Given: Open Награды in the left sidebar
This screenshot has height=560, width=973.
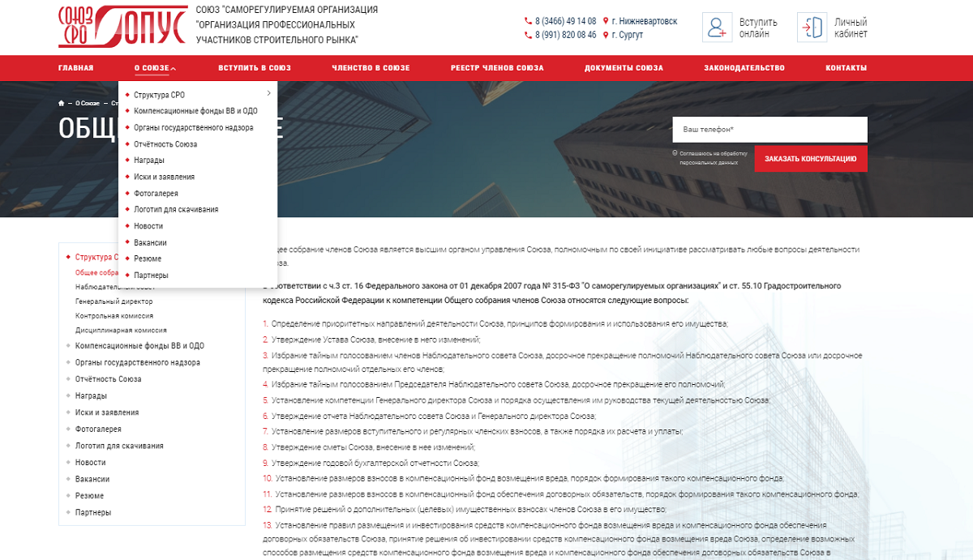Looking at the screenshot, I should [x=92, y=395].
